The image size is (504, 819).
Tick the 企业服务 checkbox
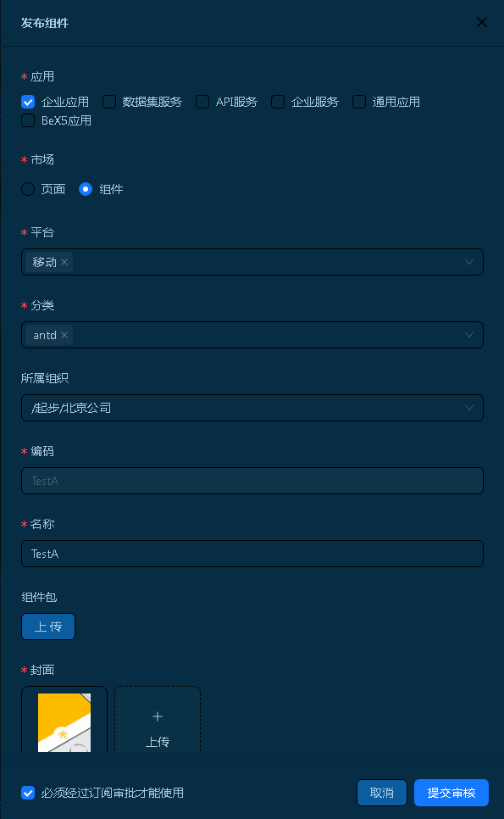click(x=278, y=102)
